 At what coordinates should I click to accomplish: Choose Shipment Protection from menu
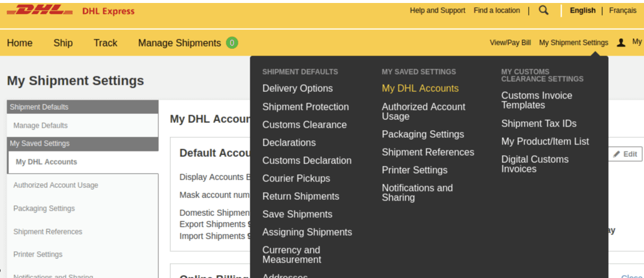(306, 107)
